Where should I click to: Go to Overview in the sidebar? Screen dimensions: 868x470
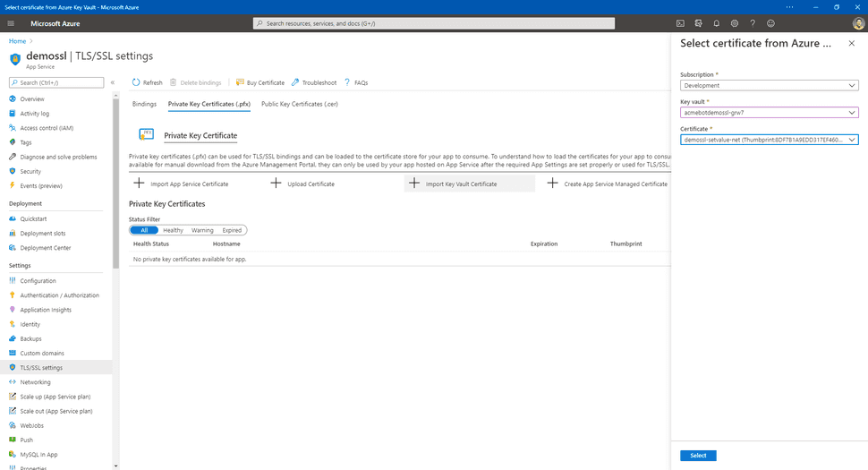[x=32, y=99]
